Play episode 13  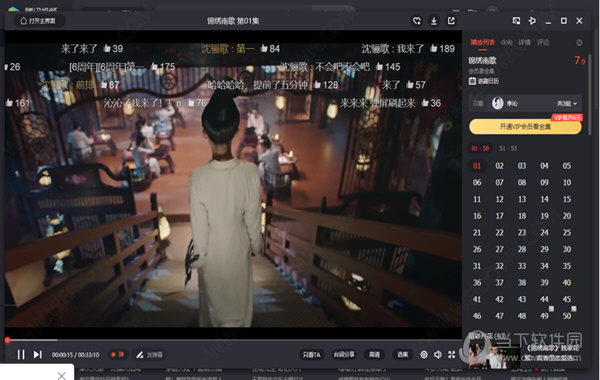click(x=522, y=199)
